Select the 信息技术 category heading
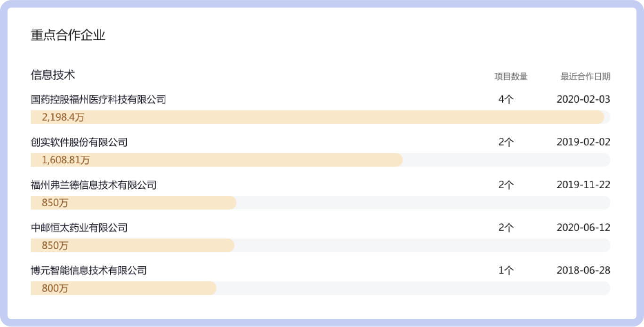The image size is (644, 327). coord(53,75)
